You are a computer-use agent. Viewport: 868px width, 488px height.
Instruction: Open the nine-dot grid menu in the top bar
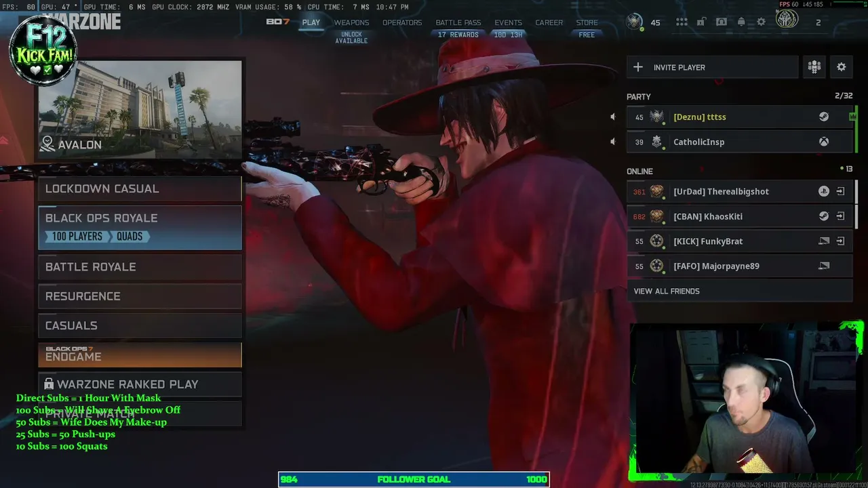tap(682, 22)
